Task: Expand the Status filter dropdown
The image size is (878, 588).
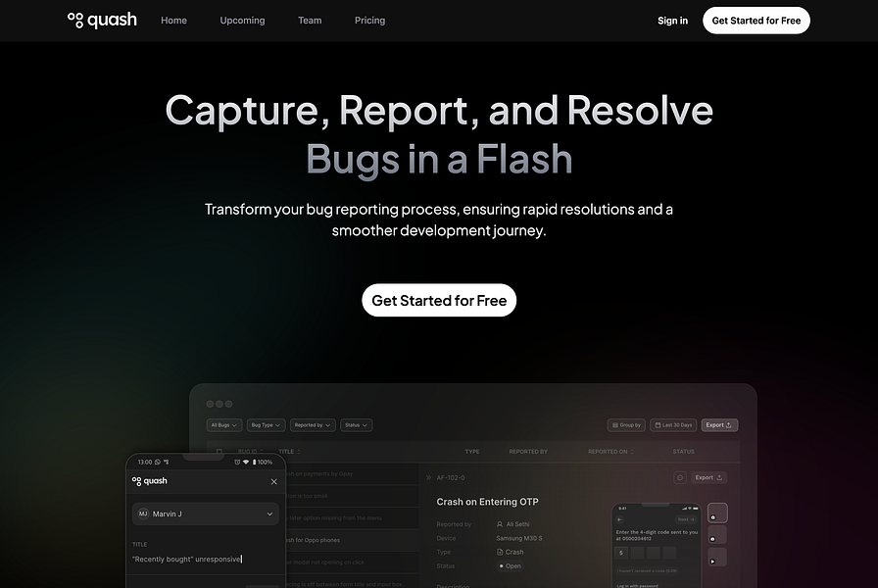Action: (x=356, y=425)
